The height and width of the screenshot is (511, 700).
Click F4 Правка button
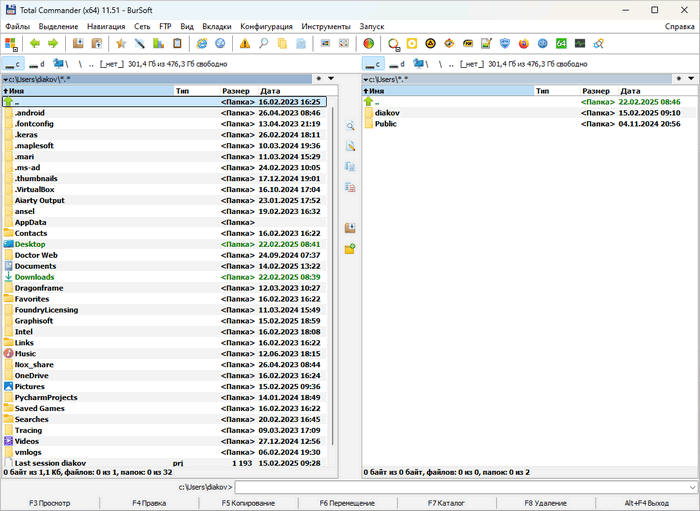tap(149, 503)
